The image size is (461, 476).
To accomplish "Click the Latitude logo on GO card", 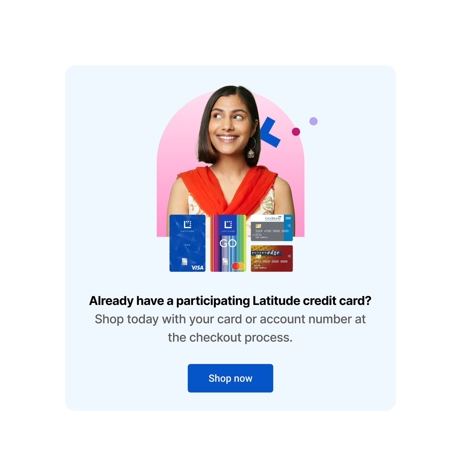I will [x=228, y=226].
